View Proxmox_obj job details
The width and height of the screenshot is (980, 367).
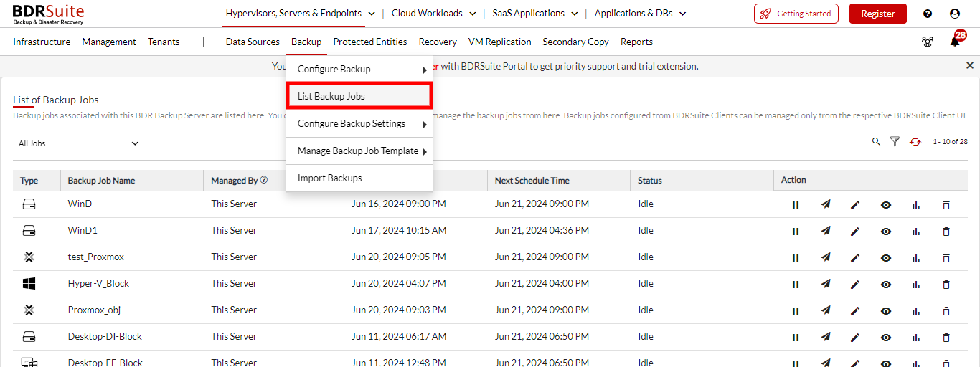coord(886,311)
